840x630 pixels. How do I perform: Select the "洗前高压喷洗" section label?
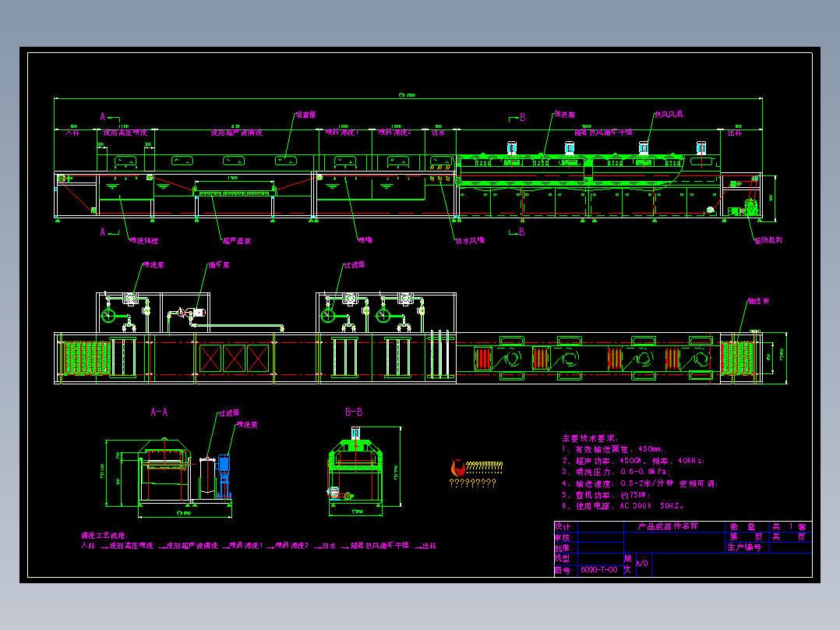(125, 133)
